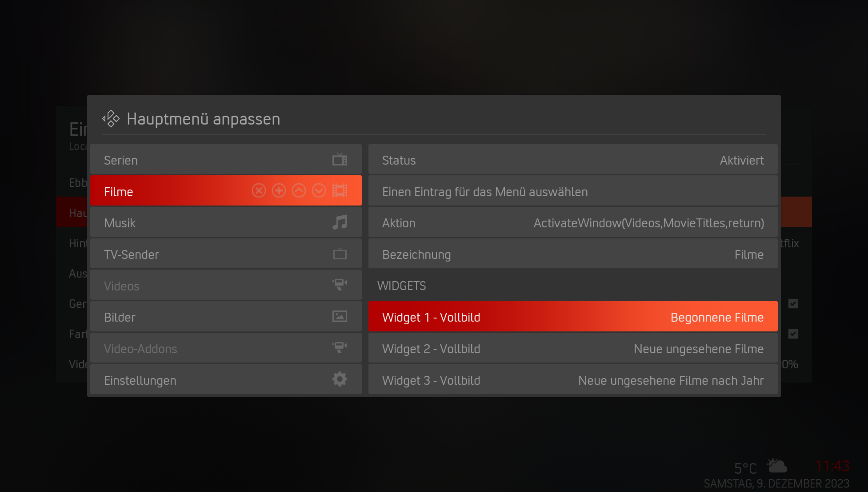Open Widget 1 - Vollbild selection
868x492 pixels.
point(573,317)
